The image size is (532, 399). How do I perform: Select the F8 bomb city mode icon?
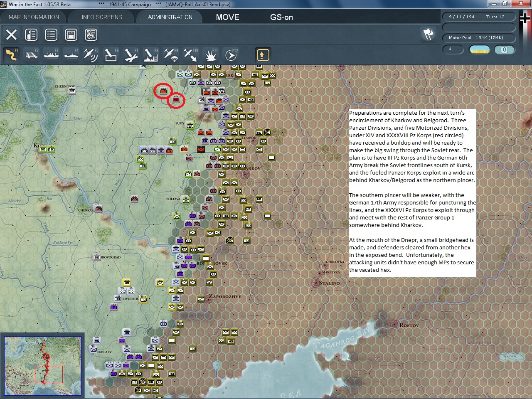[151, 55]
